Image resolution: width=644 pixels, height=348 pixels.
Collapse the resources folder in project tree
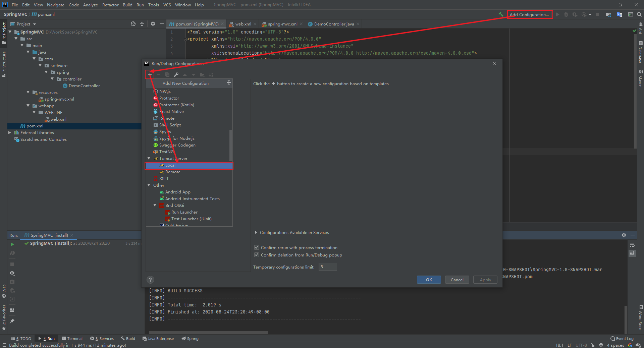click(x=28, y=92)
